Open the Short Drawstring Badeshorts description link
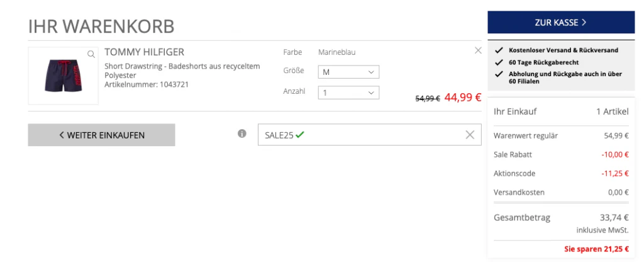Image resolution: width=644 pixels, height=262 pixels. coord(182,71)
